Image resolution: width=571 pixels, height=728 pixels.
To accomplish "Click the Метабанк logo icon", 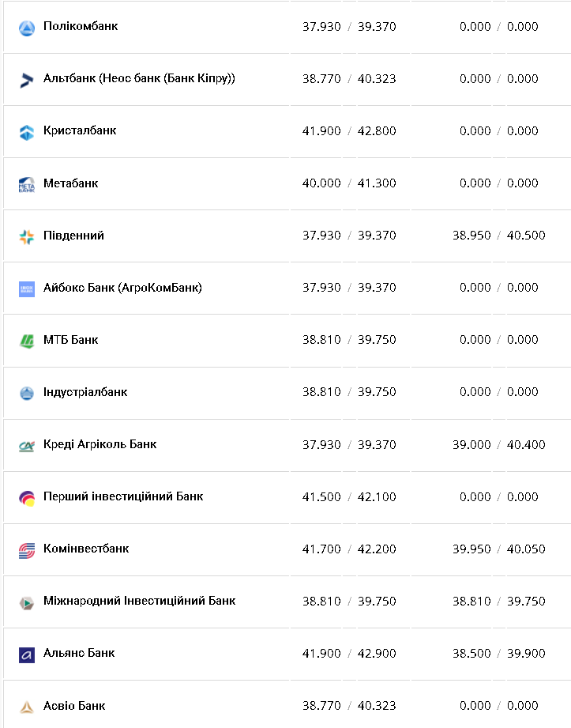I will click(x=27, y=184).
